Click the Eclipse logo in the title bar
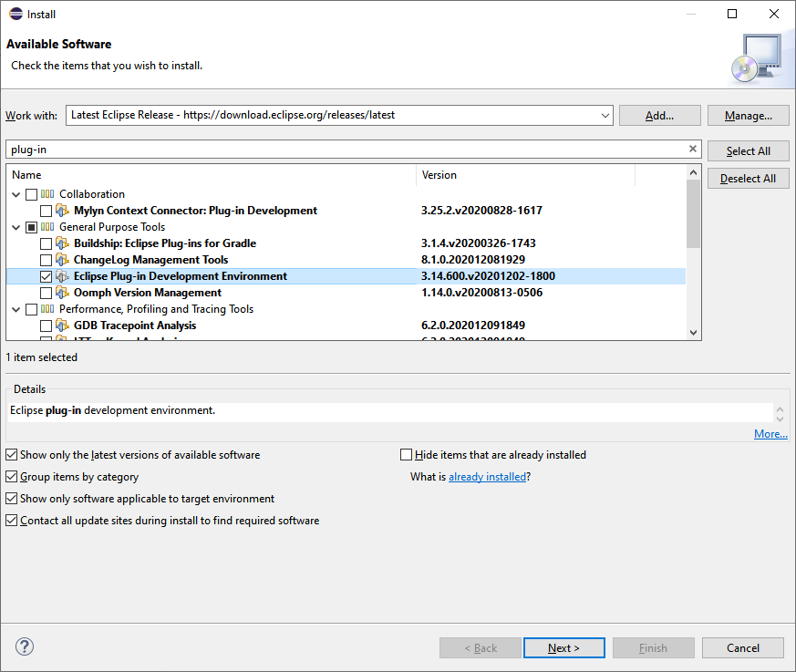This screenshot has height=672, width=796. click(x=16, y=14)
